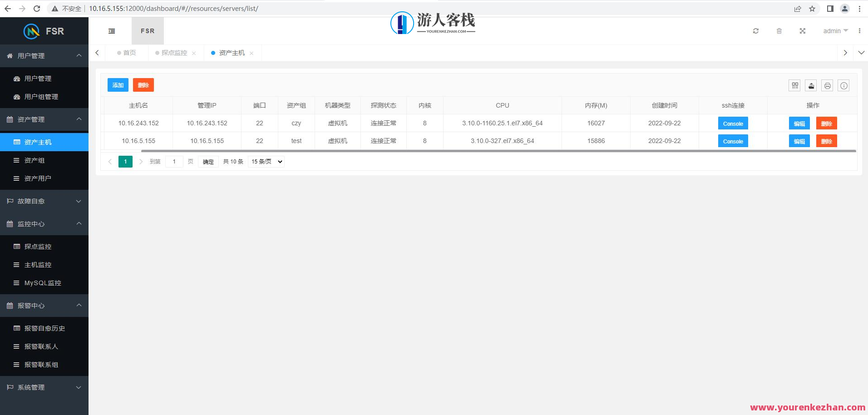Collapse the 资产管理 sidebar section
The width and height of the screenshot is (868, 415).
[x=44, y=119]
